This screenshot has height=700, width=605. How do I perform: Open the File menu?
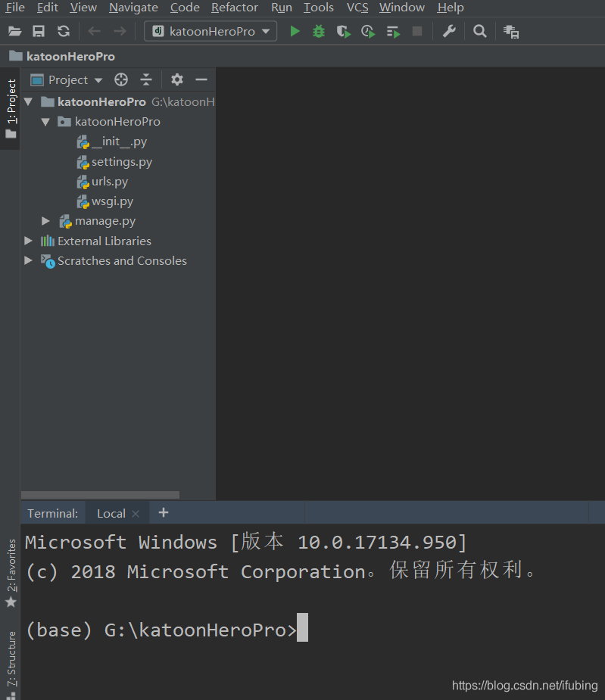click(x=15, y=8)
